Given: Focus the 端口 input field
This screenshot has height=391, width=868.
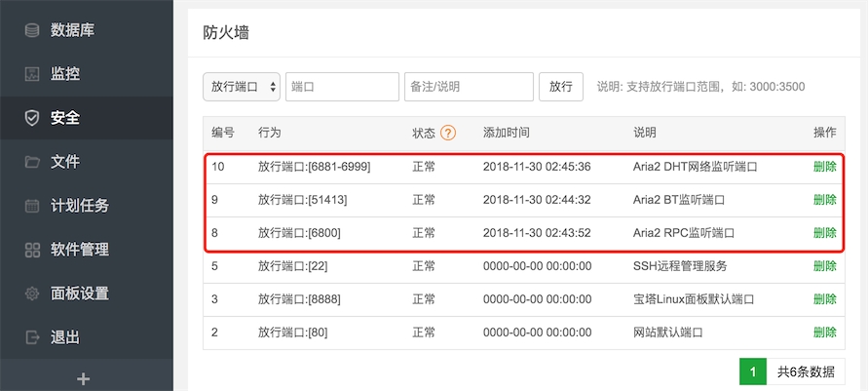Looking at the screenshot, I should [342, 87].
